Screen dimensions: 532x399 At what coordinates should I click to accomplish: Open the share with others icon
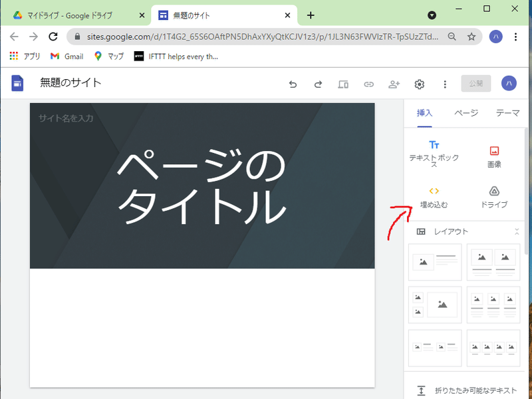coord(394,84)
